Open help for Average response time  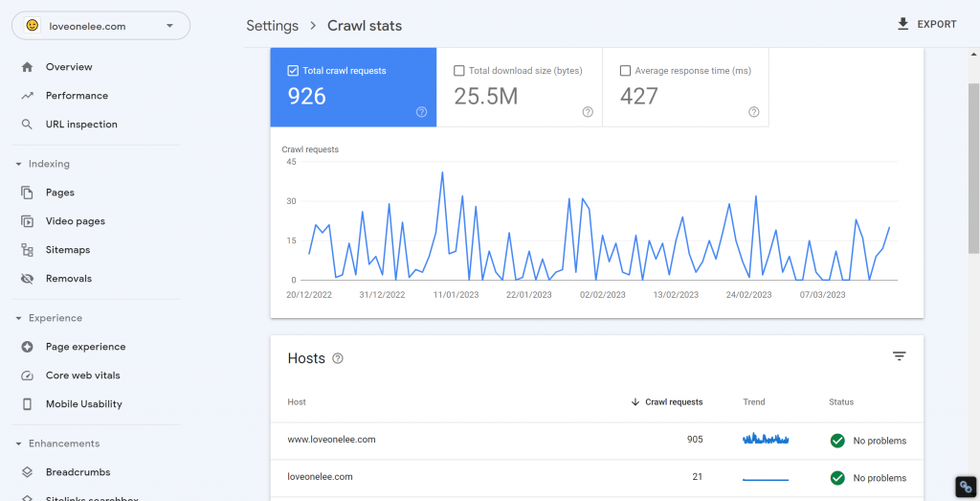(x=754, y=112)
